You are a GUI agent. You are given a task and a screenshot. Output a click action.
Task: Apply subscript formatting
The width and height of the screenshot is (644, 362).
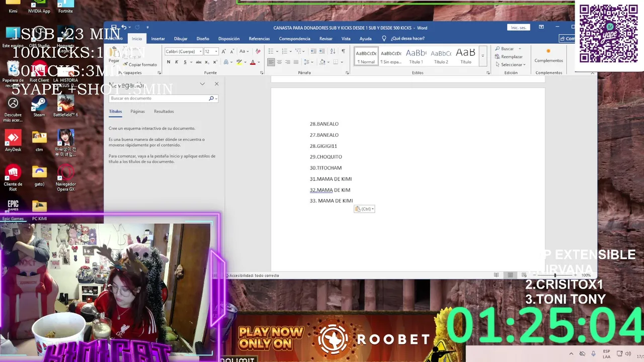pyautogui.click(x=207, y=62)
